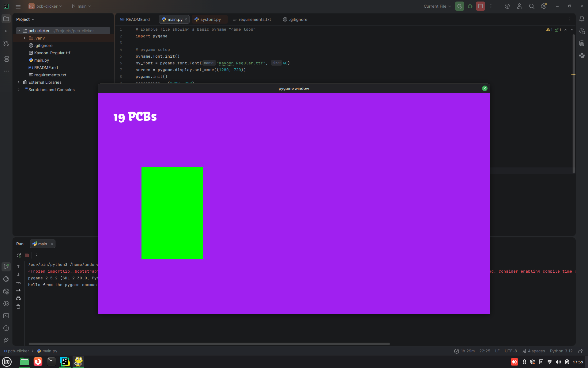Open the Notifications bell icon

click(582, 19)
